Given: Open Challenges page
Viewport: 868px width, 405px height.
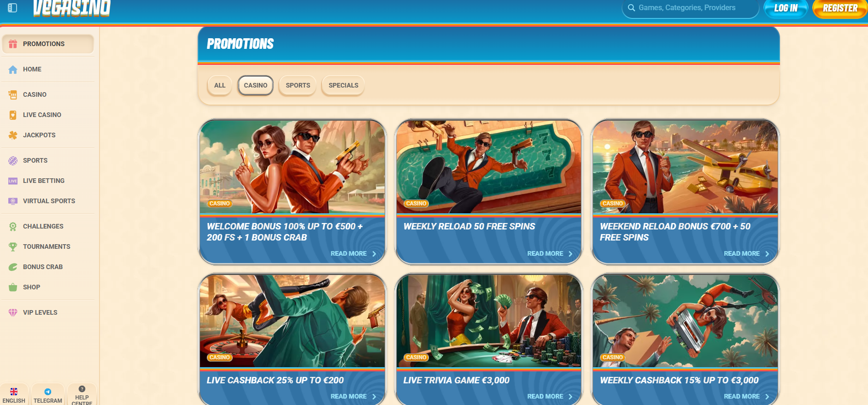Looking at the screenshot, I should pos(48,226).
